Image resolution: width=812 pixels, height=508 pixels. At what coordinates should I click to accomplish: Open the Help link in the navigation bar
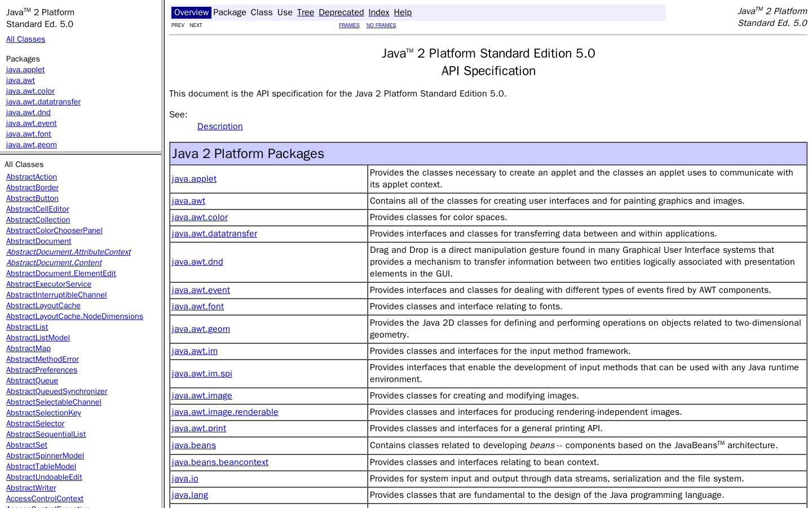pos(403,12)
